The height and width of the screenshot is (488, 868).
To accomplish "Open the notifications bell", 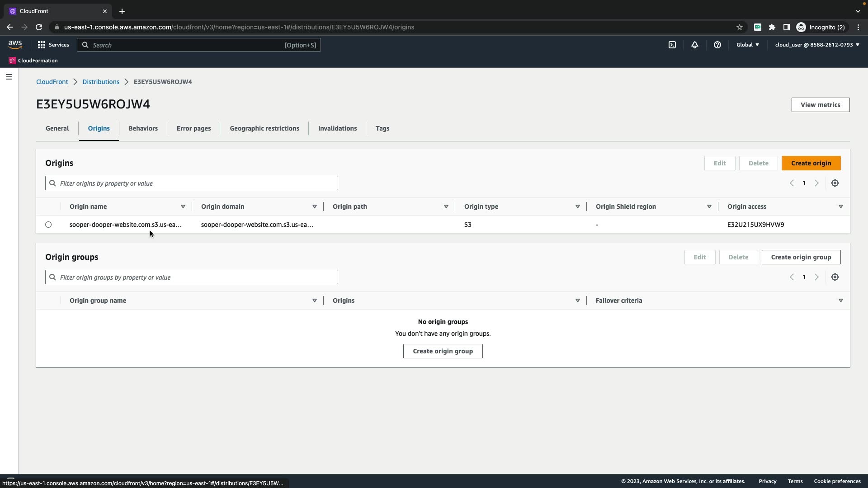I will click(x=695, y=45).
